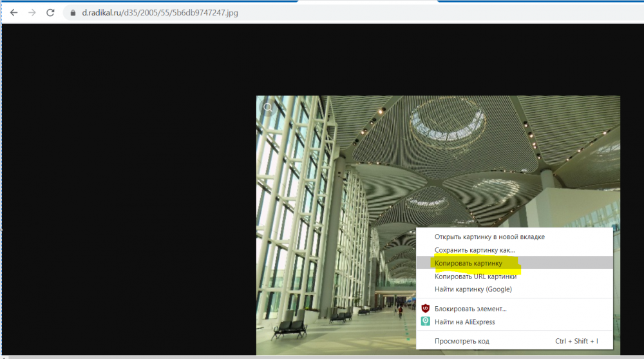Select 'Найти картинку (Google)' entry

click(x=473, y=289)
